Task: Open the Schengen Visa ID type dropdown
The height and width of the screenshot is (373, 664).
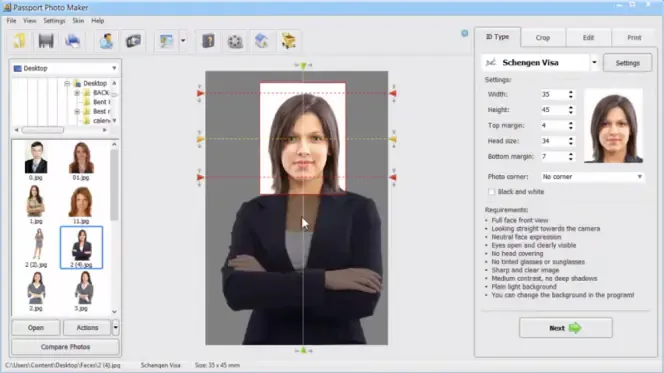Action: coord(594,63)
